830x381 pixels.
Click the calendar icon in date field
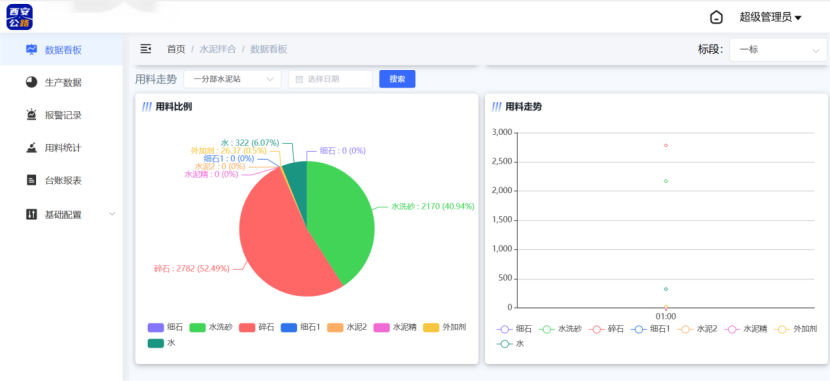pyautogui.click(x=299, y=79)
